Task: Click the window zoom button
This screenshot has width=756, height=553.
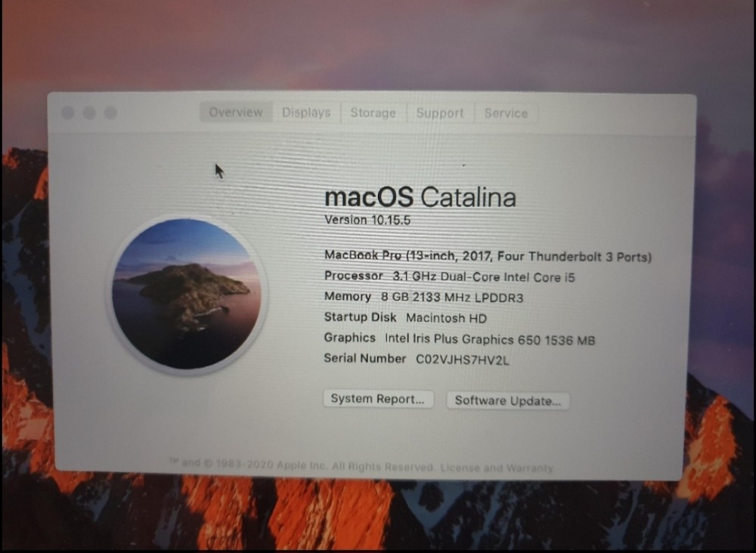Action: (111, 113)
